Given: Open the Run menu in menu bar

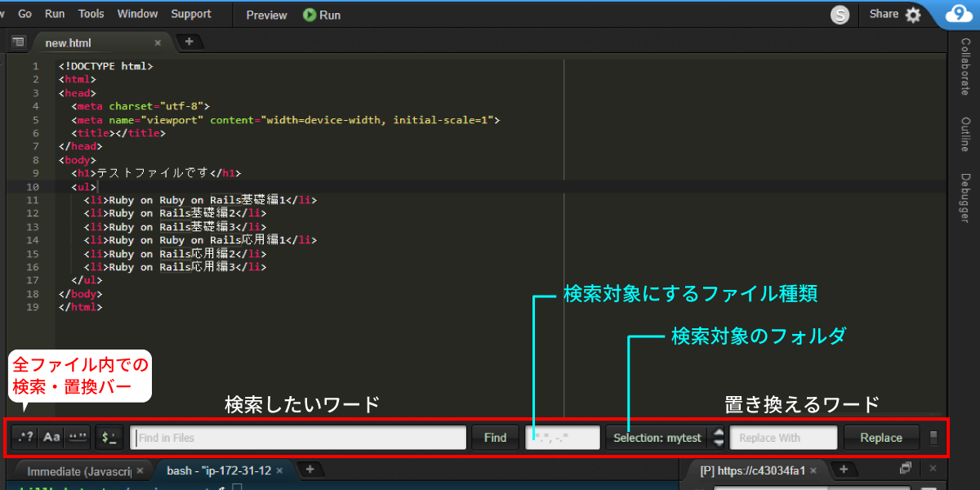Looking at the screenshot, I should [x=55, y=14].
